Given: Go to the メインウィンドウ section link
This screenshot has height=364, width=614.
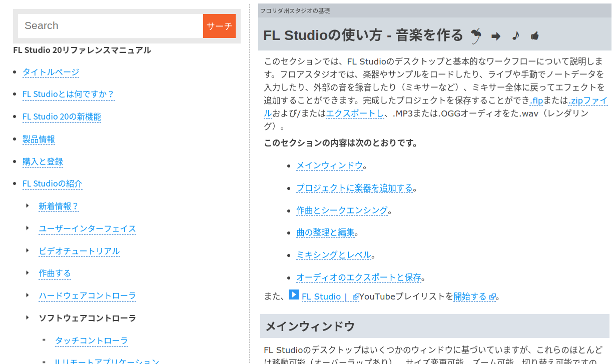Looking at the screenshot, I should (x=329, y=165).
